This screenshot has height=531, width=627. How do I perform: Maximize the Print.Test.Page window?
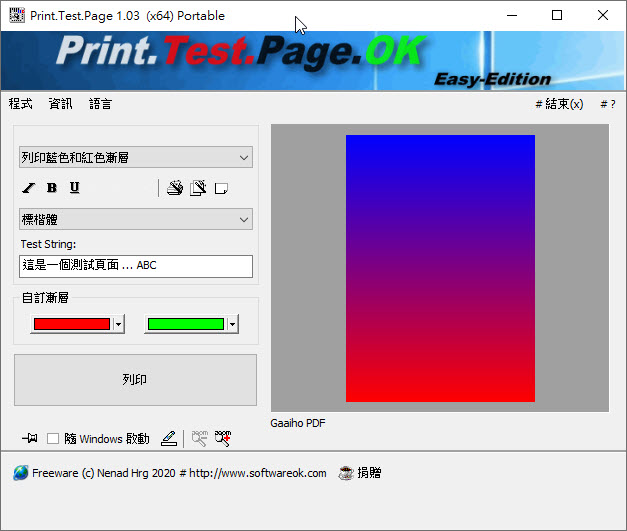(x=557, y=16)
